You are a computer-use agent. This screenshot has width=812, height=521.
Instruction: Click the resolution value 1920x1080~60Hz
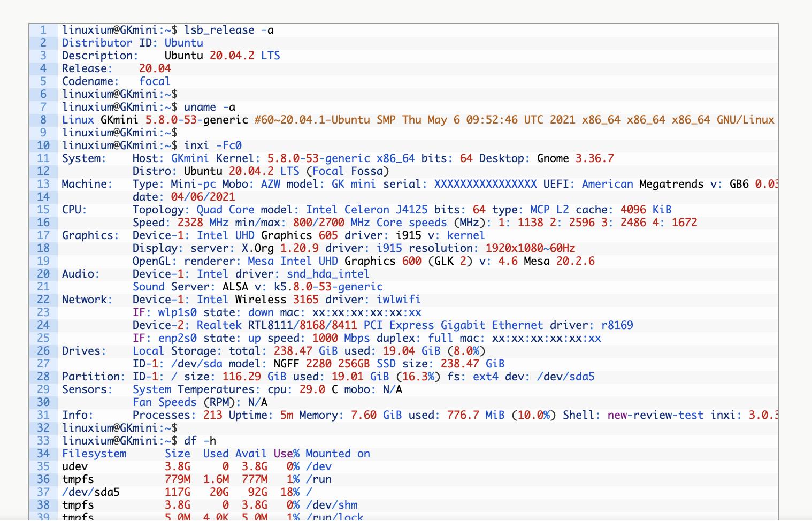(x=530, y=248)
